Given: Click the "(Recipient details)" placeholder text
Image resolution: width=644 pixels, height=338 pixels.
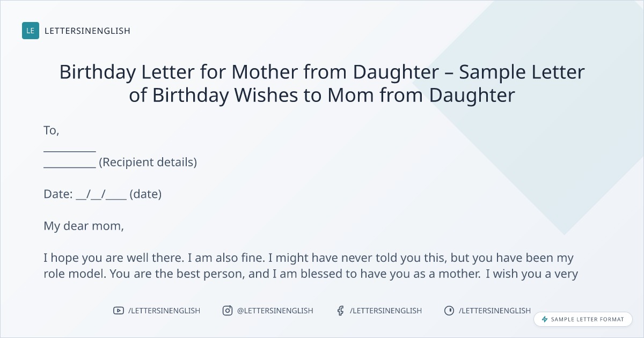Looking at the screenshot, I should [x=148, y=162].
